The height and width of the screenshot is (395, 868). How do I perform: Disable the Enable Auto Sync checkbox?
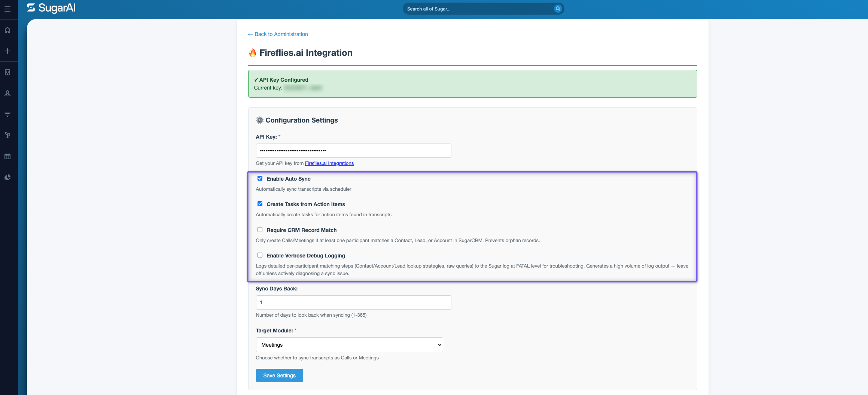(x=260, y=178)
